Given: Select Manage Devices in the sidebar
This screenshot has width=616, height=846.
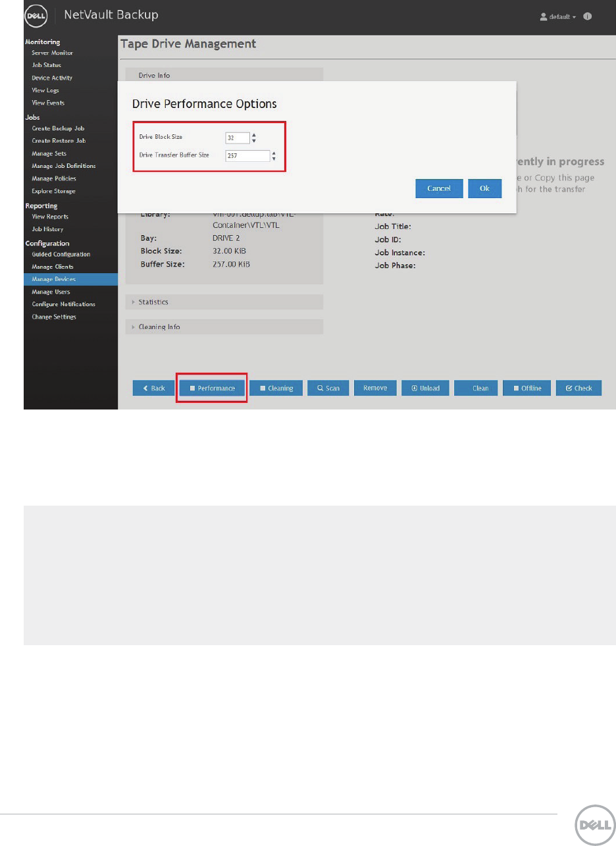Looking at the screenshot, I should 70,279.
